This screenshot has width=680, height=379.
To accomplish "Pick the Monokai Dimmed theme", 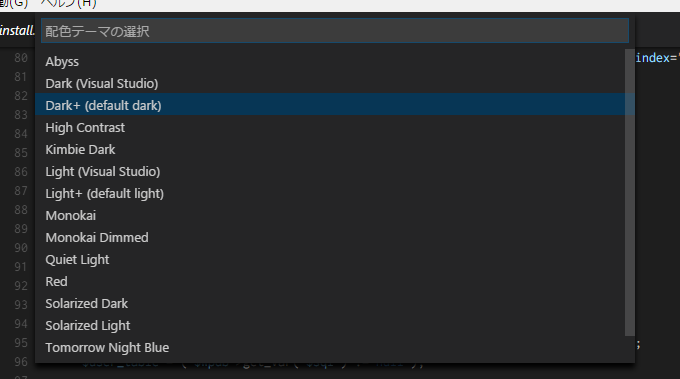I will 334,238.
